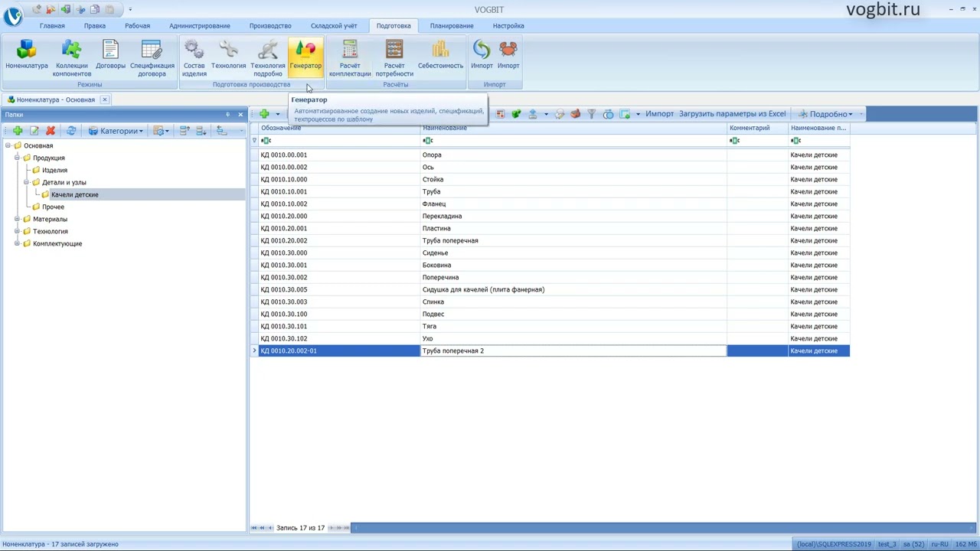
Task: Open Спецификация договора in the ribbon
Action: (152, 58)
